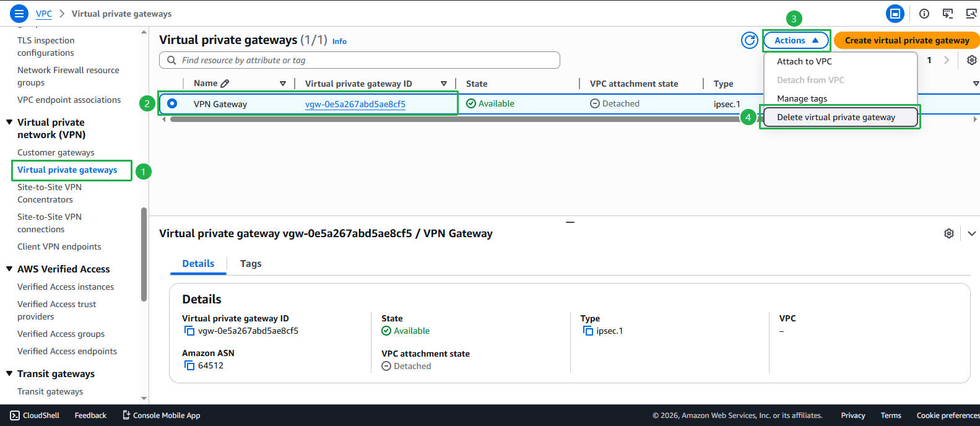Open VPC endpoint associations
Screen dimensions: 980x426
click(69, 100)
